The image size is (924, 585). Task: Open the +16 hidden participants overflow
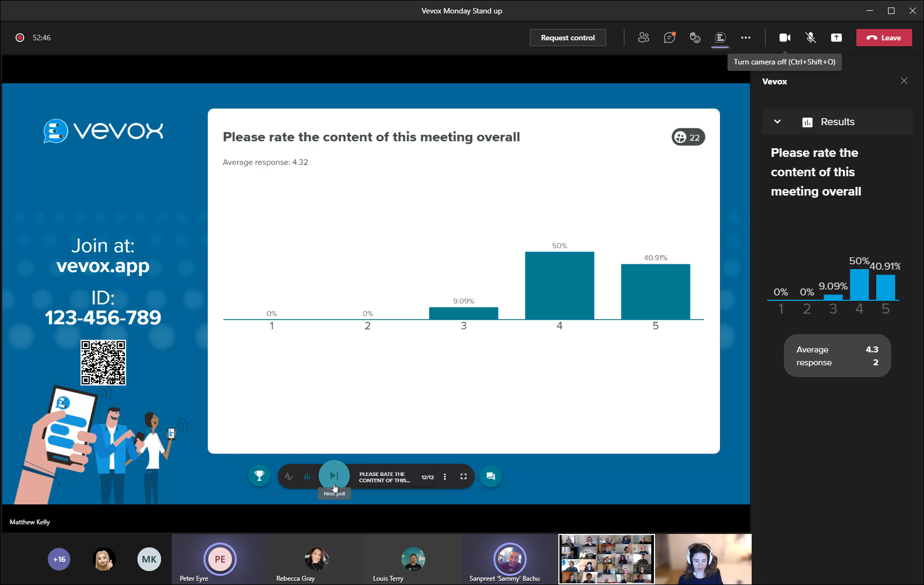pos(59,559)
